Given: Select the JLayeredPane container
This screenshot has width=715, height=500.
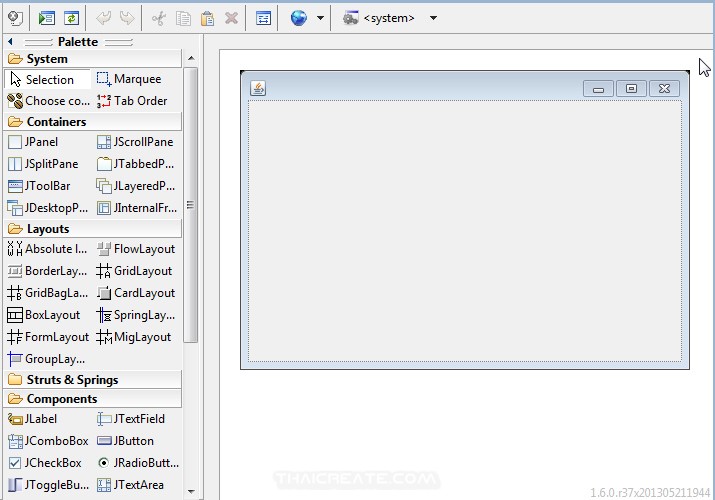Looking at the screenshot, I should point(137,186).
